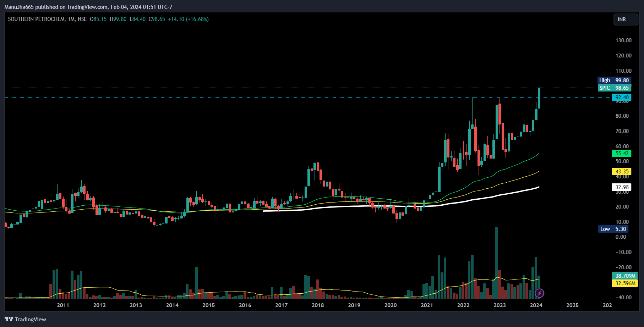
Task: Click the 32.596M volume average label
Action: (x=625, y=283)
